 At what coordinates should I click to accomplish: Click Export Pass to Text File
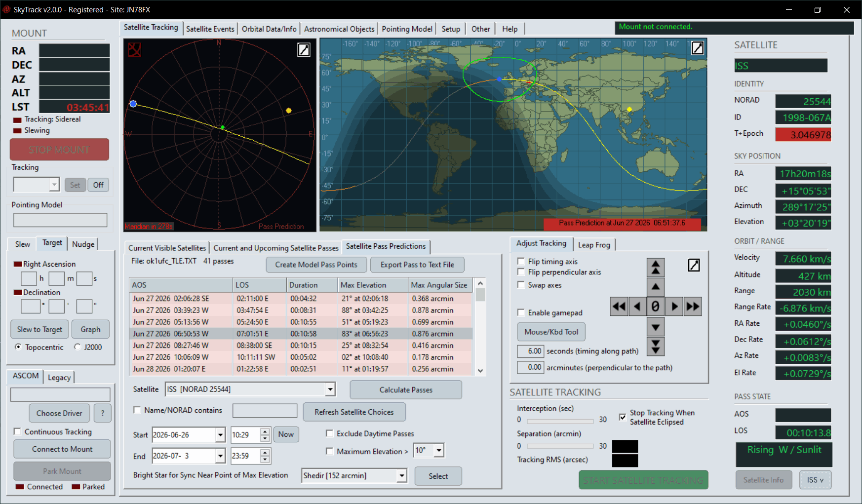pos(417,265)
